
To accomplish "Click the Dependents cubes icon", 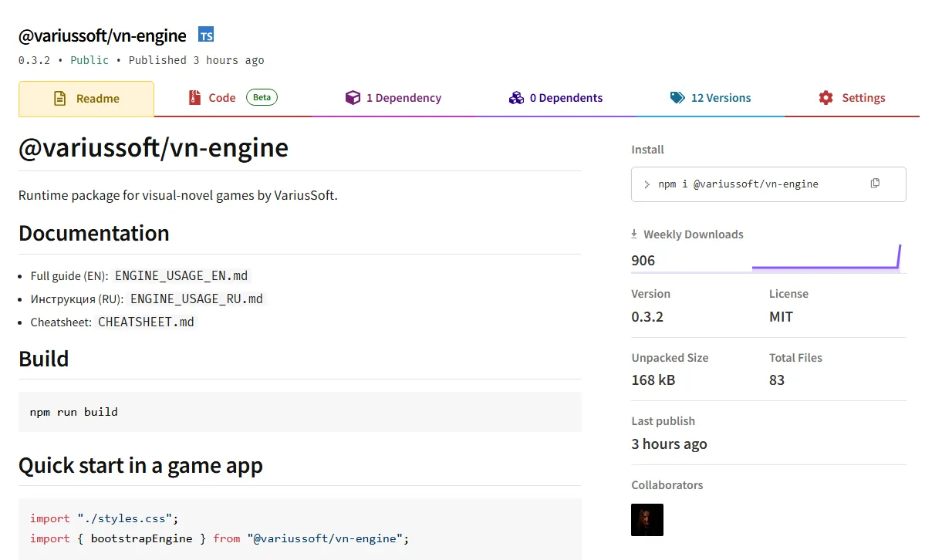I will (x=516, y=98).
